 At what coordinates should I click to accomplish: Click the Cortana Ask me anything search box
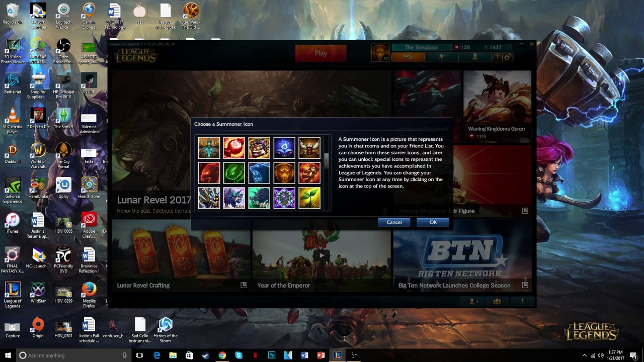pyautogui.click(x=74, y=355)
